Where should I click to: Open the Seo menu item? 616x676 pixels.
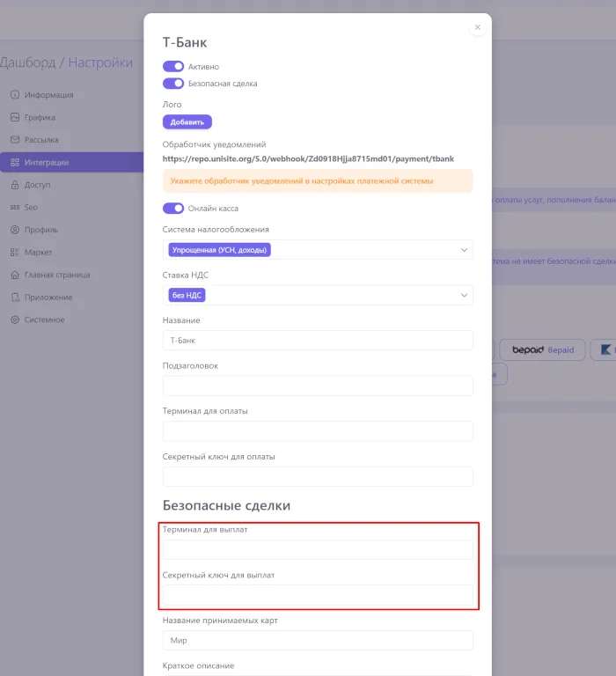31,208
